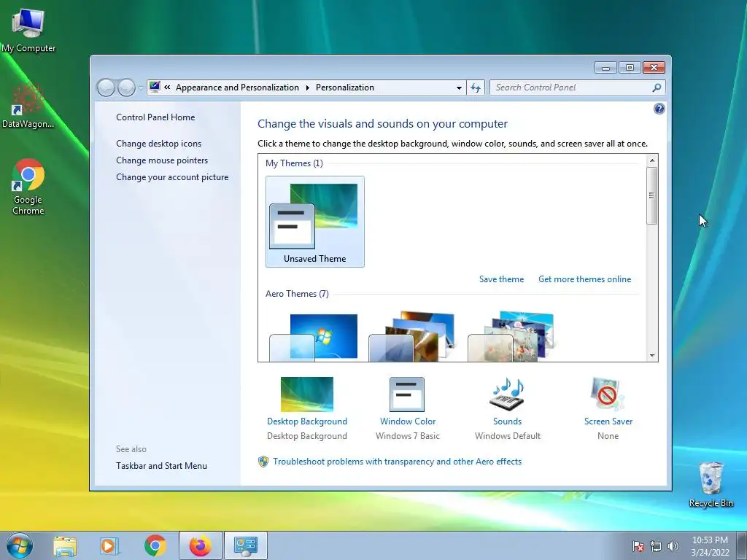
Task: Open the recent pages dropdown next to Forward
Action: tap(141, 88)
